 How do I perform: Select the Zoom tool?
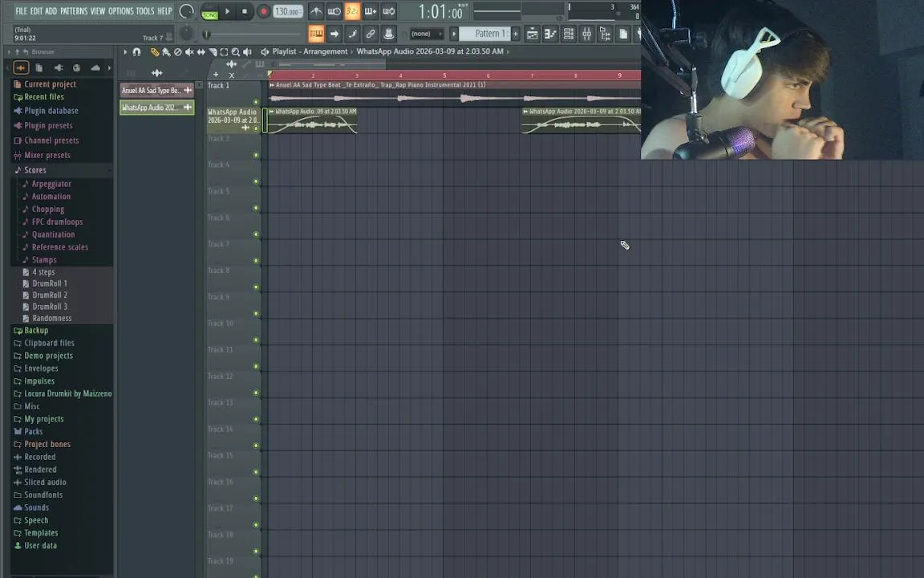pos(236,52)
